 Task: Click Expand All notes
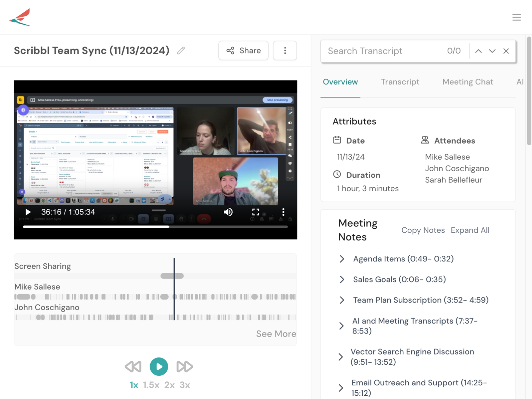tap(470, 230)
